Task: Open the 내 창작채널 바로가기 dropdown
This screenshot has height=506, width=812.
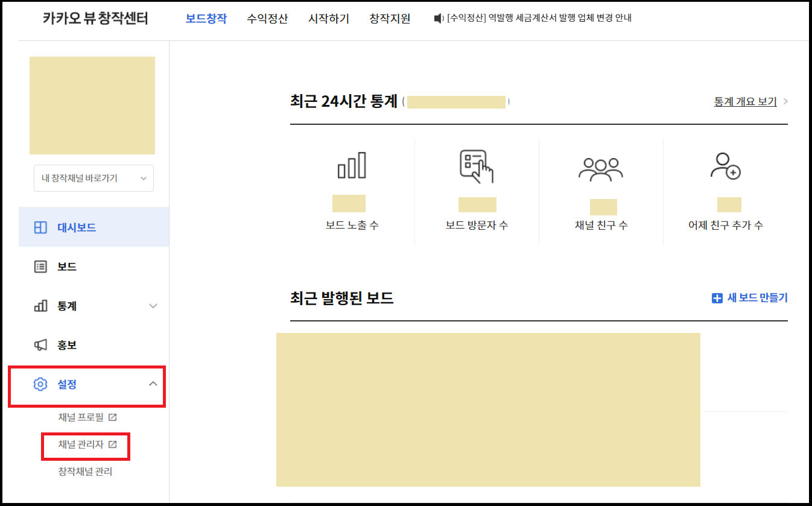Action: coord(93,178)
